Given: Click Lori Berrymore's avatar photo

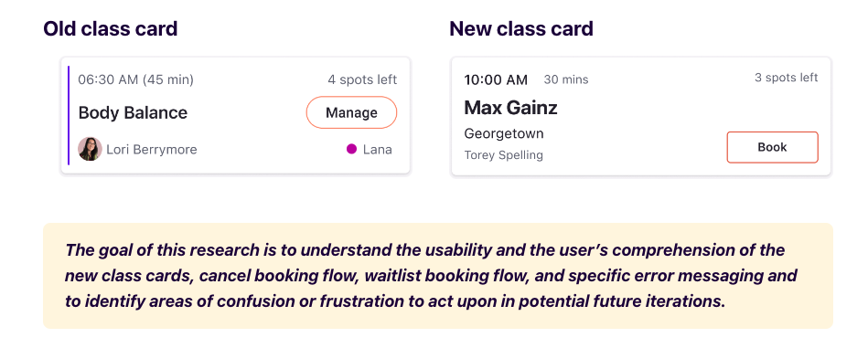Looking at the screenshot, I should 90,149.
